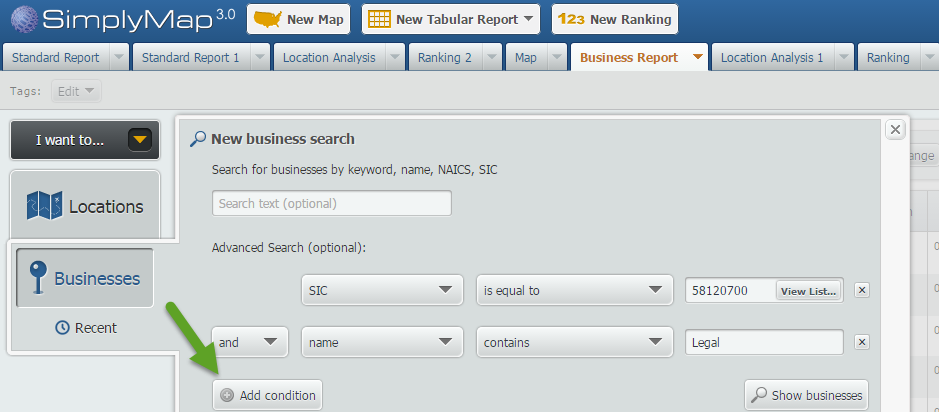Open the 'is equal to' operator dropdown

click(571, 291)
